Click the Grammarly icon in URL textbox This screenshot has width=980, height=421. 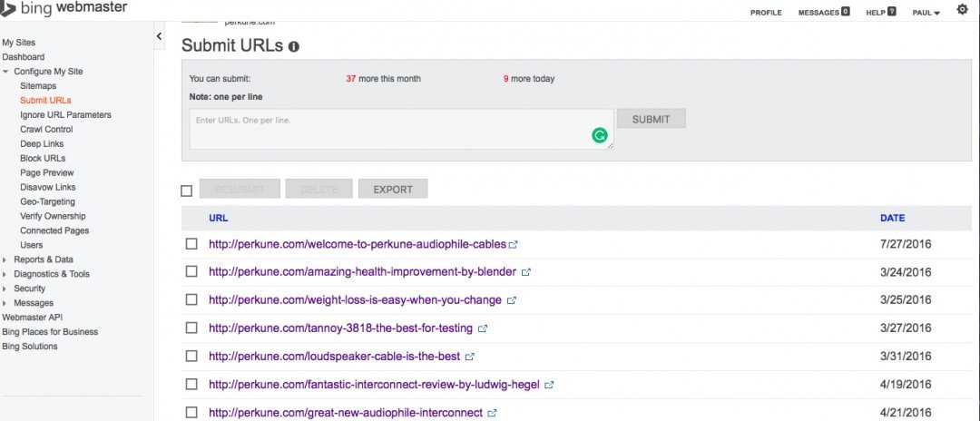tap(600, 135)
